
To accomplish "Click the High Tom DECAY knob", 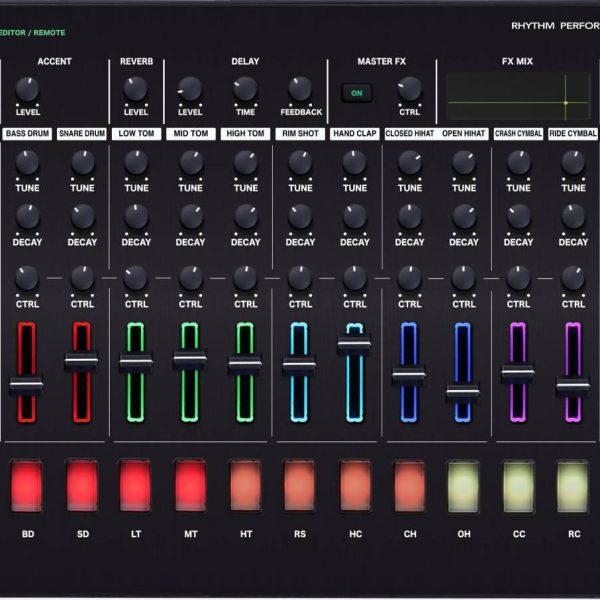I will 246,217.
